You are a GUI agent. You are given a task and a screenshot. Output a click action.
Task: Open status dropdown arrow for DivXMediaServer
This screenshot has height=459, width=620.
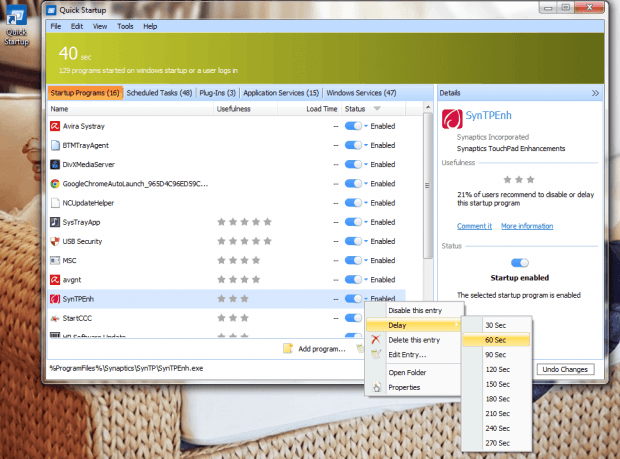point(366,164)
